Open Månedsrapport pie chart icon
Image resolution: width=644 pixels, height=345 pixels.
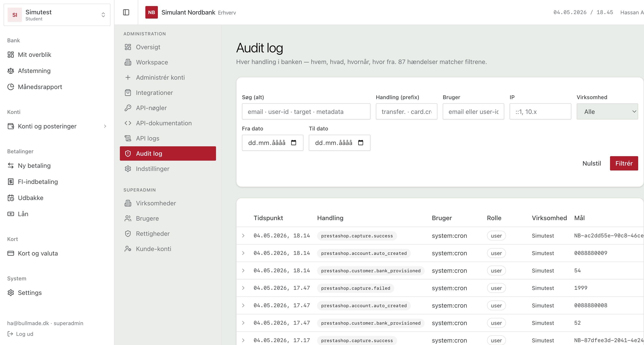pyautogui.click(x=11, y=87)
